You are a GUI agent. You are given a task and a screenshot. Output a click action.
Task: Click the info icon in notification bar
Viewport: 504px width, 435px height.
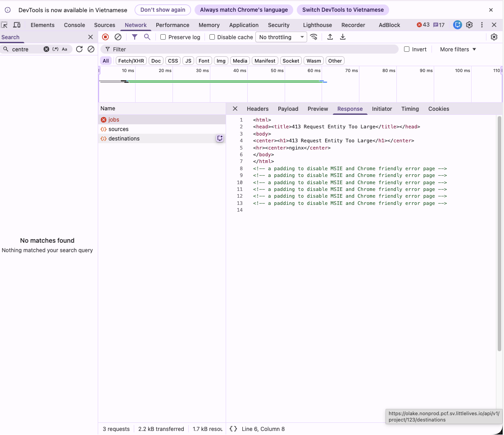point(8,10)
